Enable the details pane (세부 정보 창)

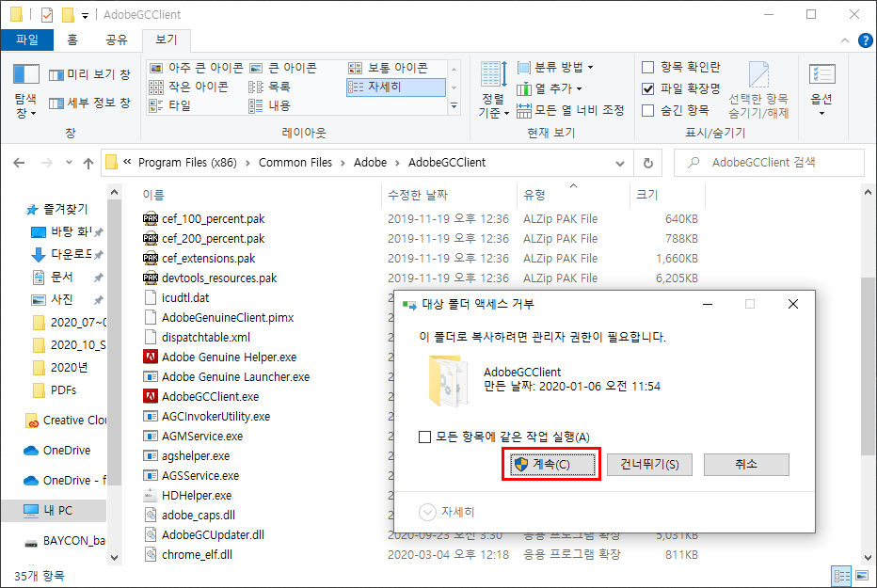(89, 103)
